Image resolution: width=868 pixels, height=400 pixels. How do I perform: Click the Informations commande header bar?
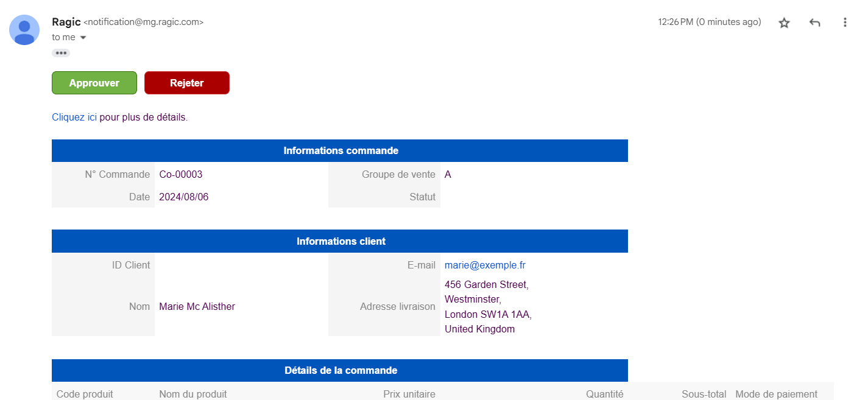(x=340, y=150)
